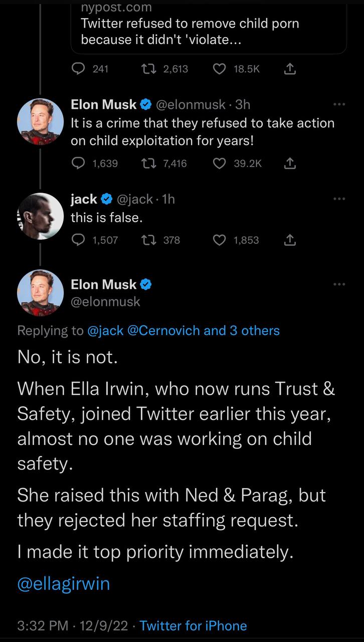Share Elon's child exploitation crime tweet
Screen dimensions: 364x642
pos(289,163)
